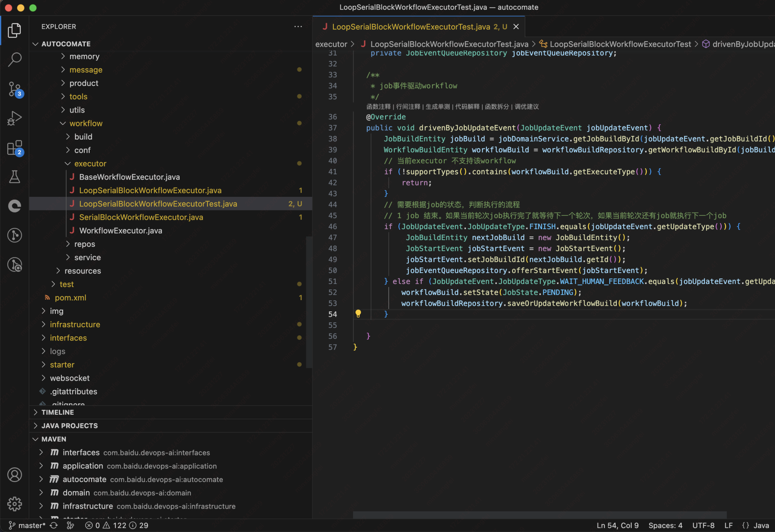
Task: Open the Search view in activity bar
Action: (x=15, y=60)
